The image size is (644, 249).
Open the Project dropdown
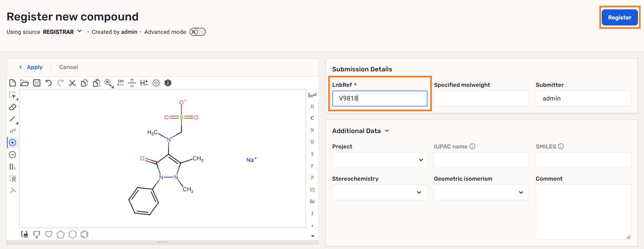click(x=380, y=160)
